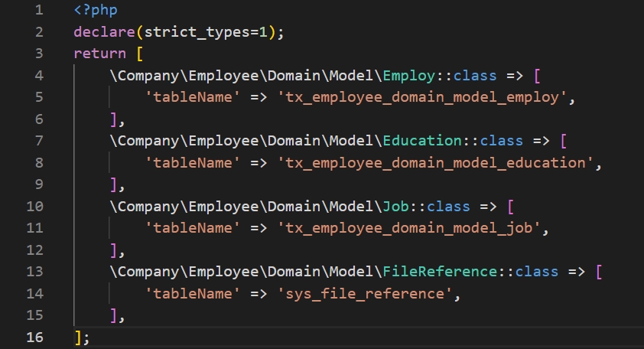Click the FileReference class name
This screenshot has height=349, width=644.
439,272
